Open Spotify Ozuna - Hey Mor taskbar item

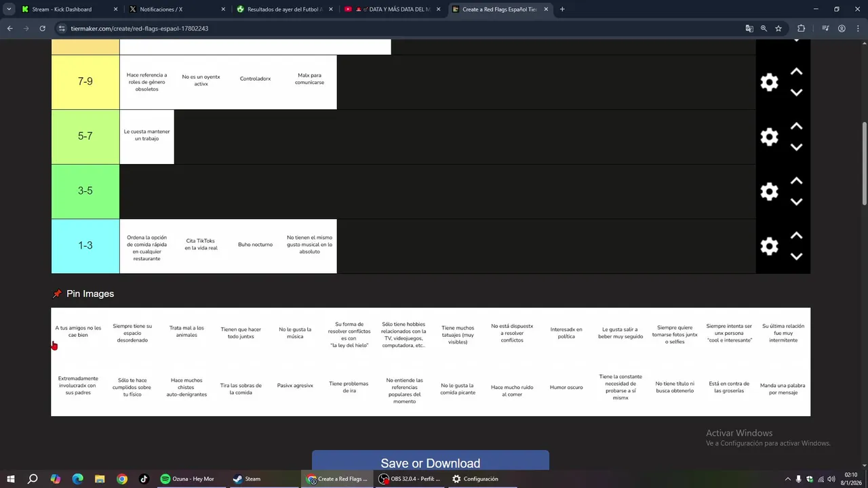189,479
